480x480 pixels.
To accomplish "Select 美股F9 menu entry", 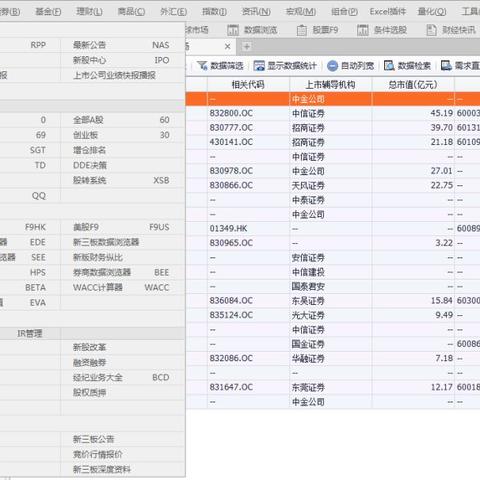I will pyautogui.click(x=123, y=227).
